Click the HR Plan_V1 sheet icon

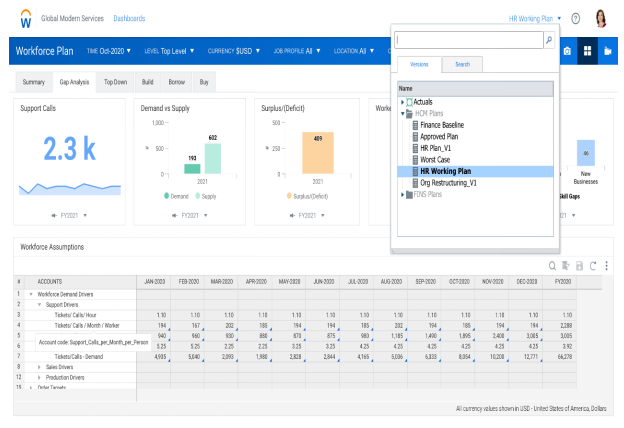click(415, 148)
